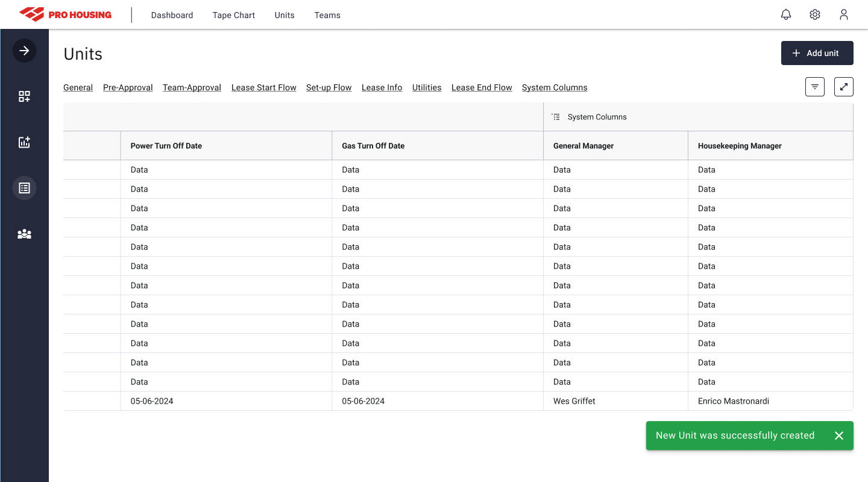This screenshot has height=482, width=868.
Task: Open the Dashboard menu item
Action: tap(172, 15)
